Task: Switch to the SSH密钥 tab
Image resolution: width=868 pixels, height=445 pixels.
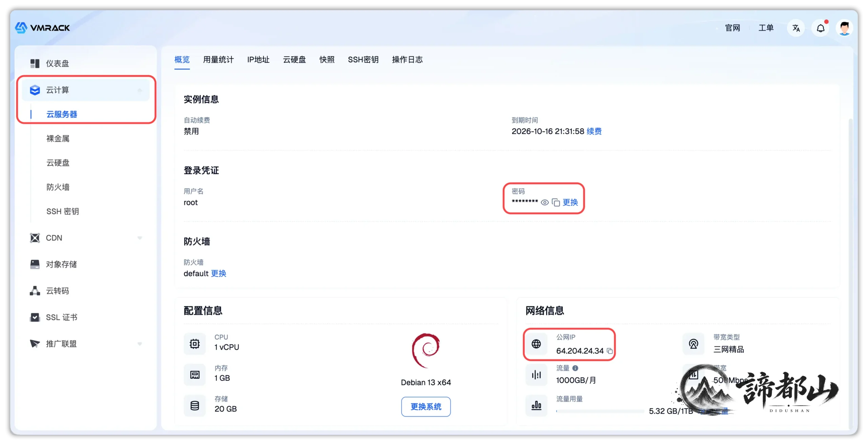Action: [x=363, y=60]
